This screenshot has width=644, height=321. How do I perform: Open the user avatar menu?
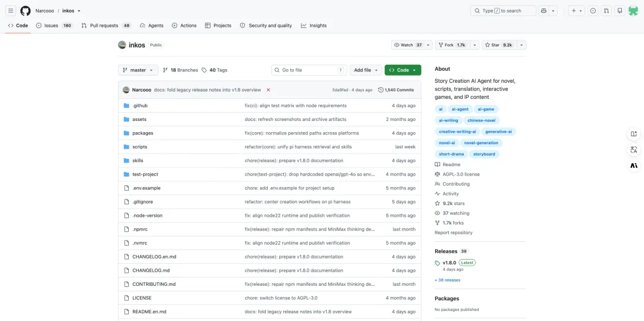click(633, 11)
